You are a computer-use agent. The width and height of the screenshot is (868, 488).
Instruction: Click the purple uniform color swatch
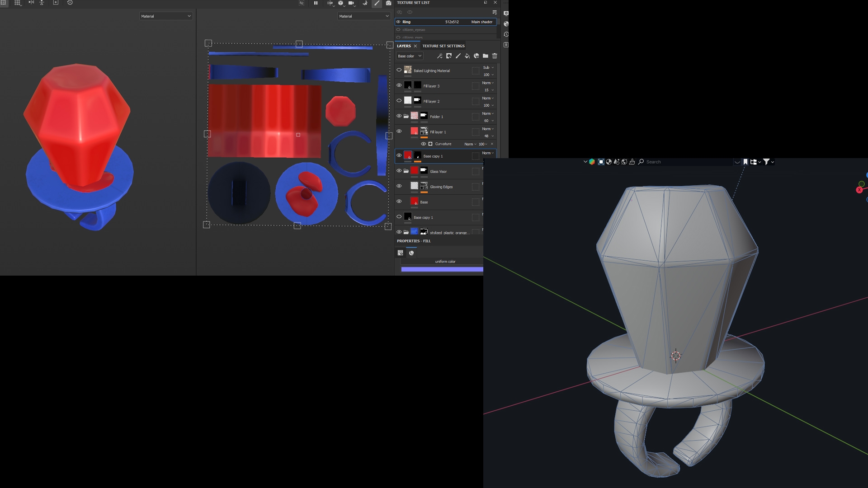pyautogui.click(x=442, y=269)
